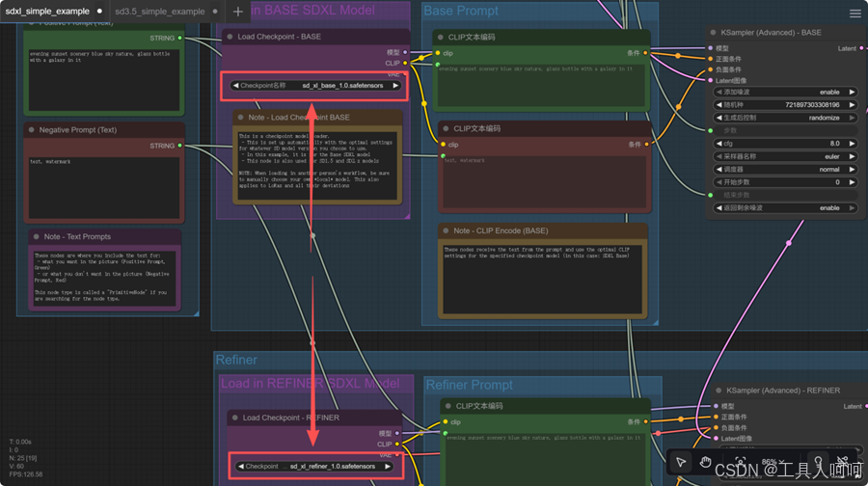Click the 模型 output port on Load Checkpoint - BASE

click(405, 53)
